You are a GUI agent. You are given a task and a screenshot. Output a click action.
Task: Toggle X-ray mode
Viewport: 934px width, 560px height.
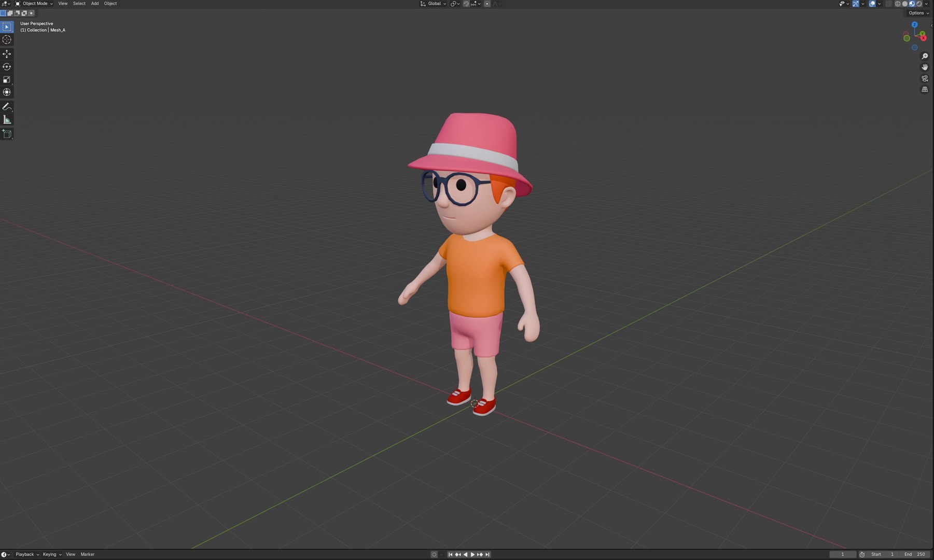click(888, 4)
